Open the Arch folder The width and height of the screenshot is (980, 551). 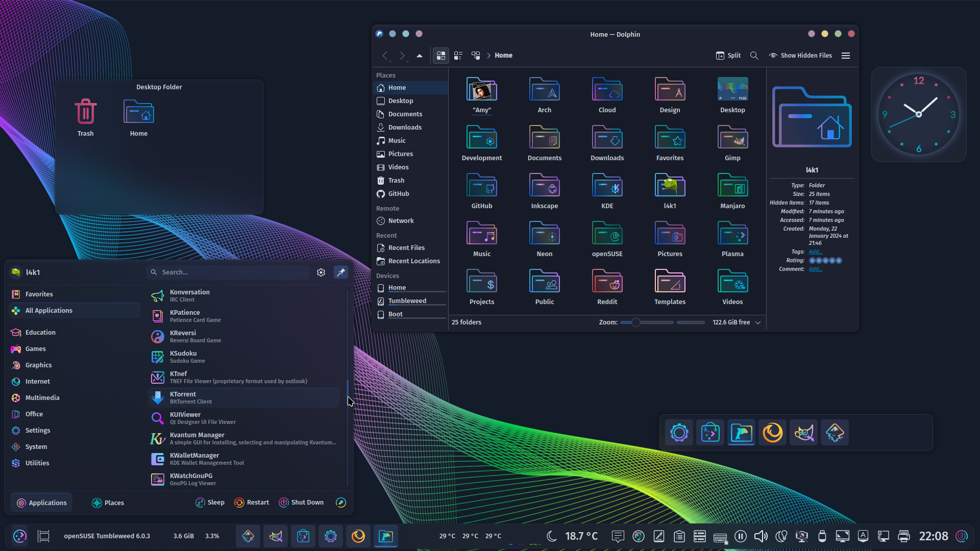(x=544, y=95)
